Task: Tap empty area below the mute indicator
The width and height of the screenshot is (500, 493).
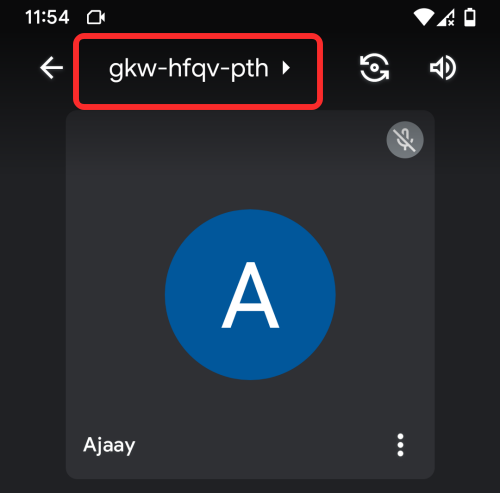Action: [405, 187]
